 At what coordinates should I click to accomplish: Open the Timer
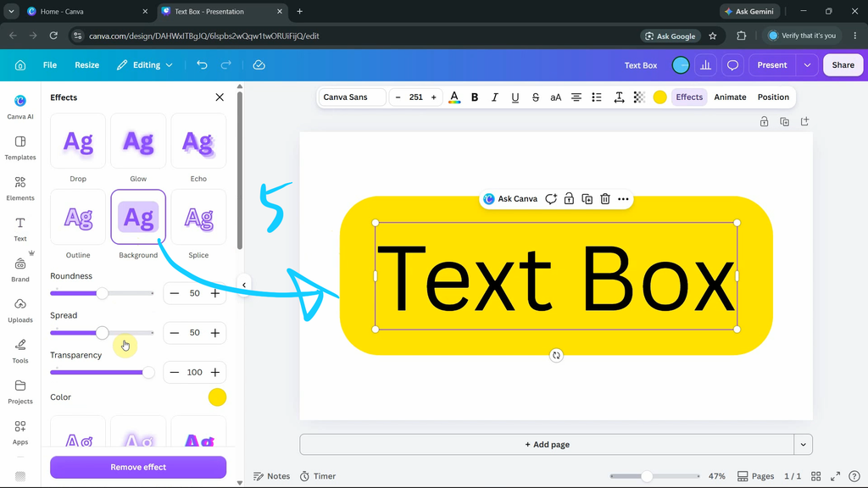319,476
